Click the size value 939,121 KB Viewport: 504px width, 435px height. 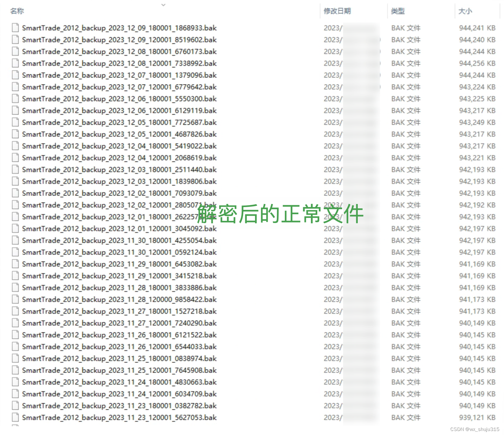477,418
